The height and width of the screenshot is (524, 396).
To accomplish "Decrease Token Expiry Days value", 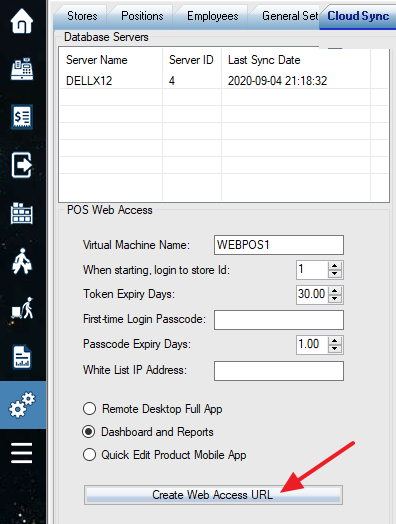I will [335, 299].
